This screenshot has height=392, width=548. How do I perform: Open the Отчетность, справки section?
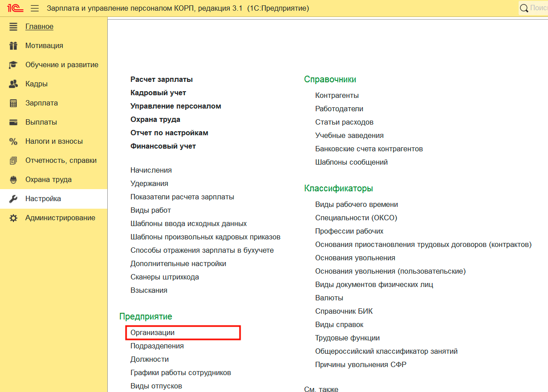click(61, 161)
